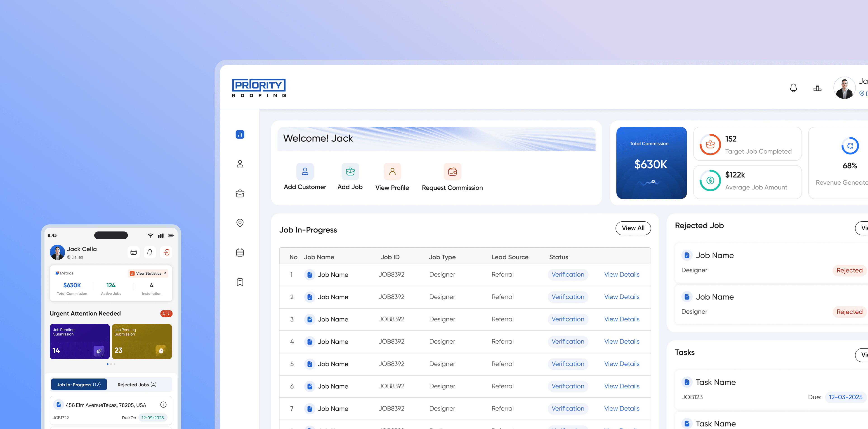Click the notification bell in desktop header
The image size is (868, 429).
click(x=793, y=88)
